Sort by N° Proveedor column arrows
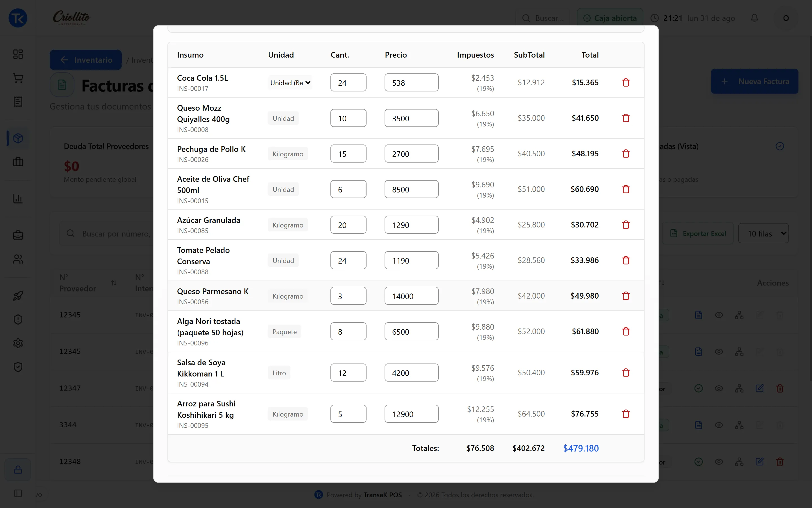The height and width of the screenshot is (508, 812). pos(114,283)
